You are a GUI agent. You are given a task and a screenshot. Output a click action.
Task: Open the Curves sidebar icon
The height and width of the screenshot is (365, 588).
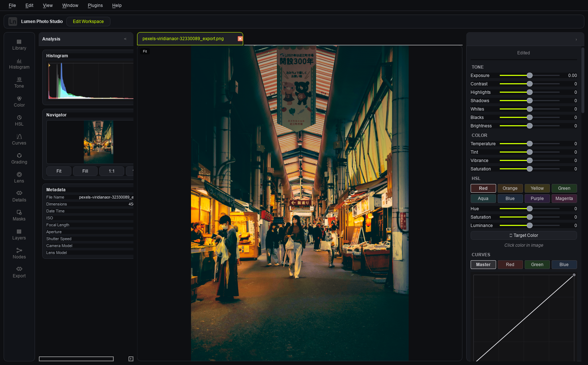19,139
